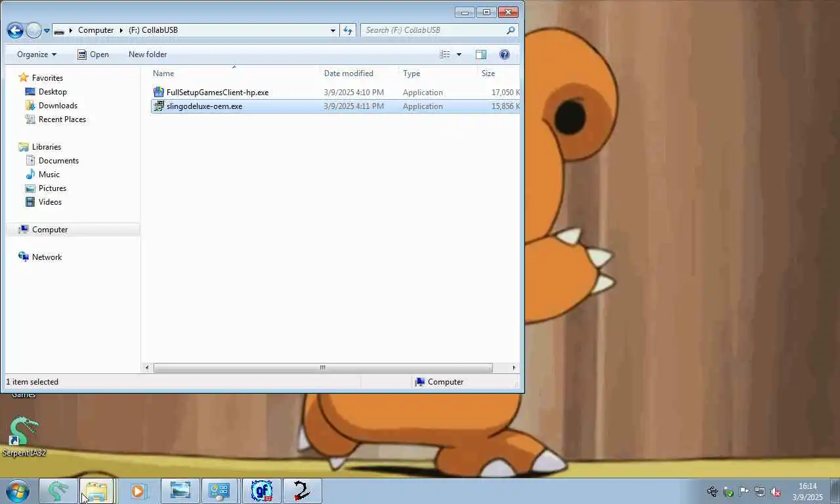
Task: Open the Documents library
Action: tap(58, 161)
